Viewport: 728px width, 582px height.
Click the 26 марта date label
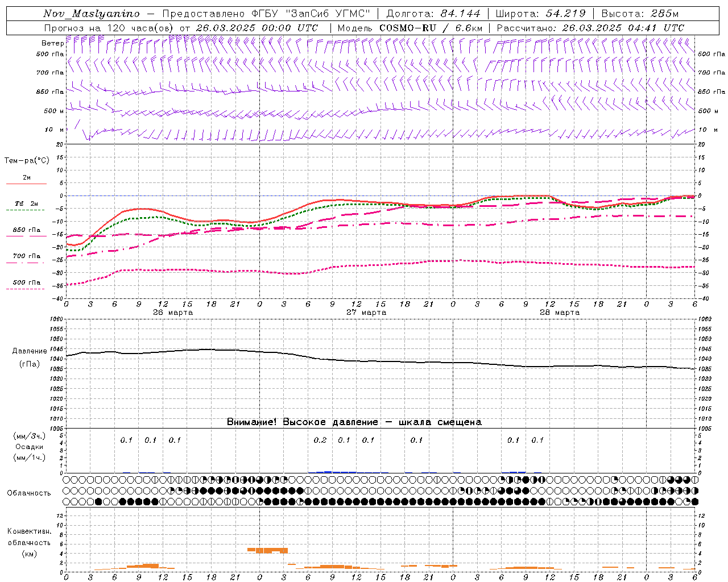point(173,313)
